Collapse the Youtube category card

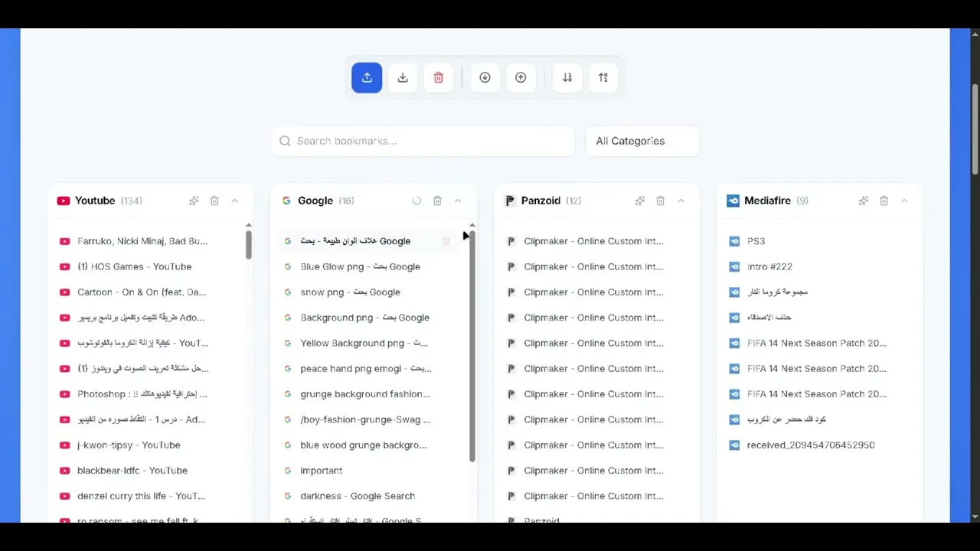click(235, 201)
